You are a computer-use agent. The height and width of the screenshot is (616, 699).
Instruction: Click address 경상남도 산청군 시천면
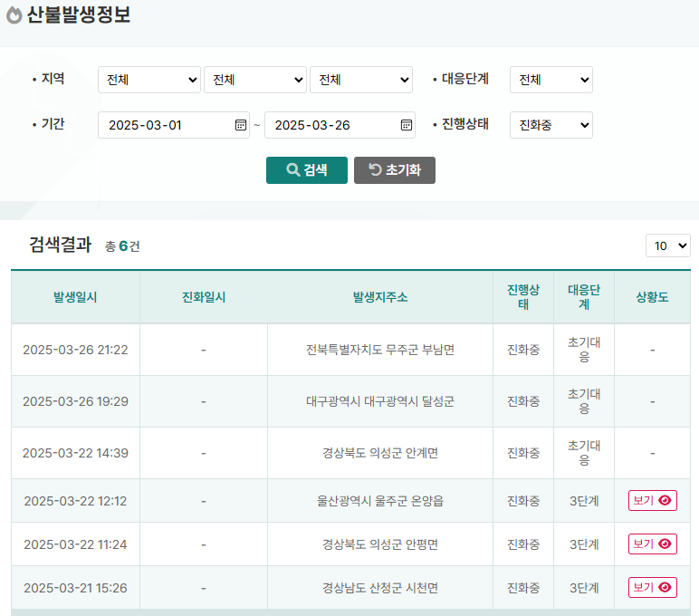click(x=380, y=588)
